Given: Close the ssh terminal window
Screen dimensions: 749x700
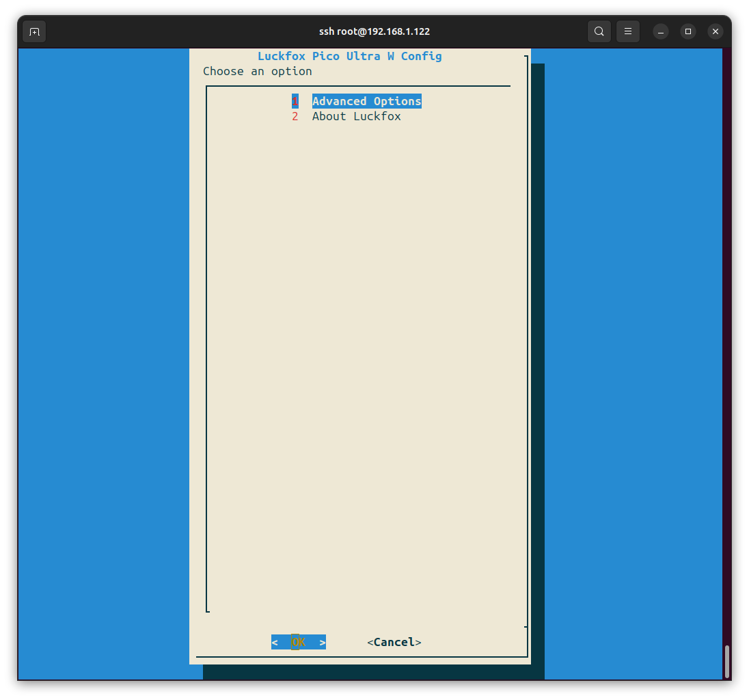Looking at the screenshot, I should tap(715, 31).
